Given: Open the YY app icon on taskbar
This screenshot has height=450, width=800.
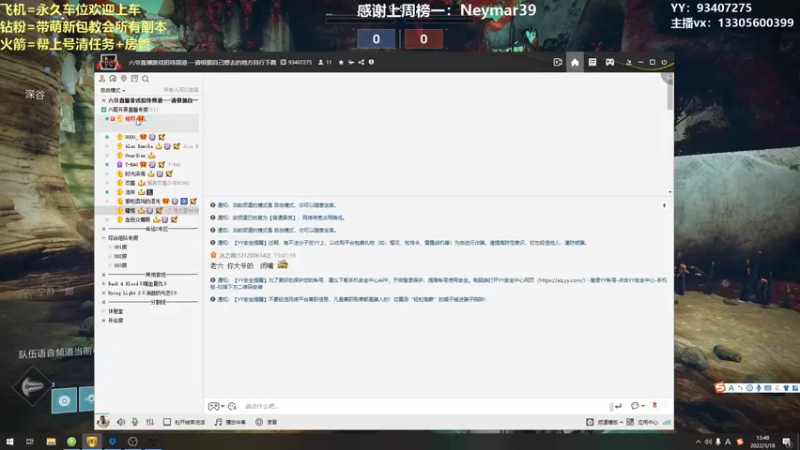Looking at the screenshot, I should [92, 441].
